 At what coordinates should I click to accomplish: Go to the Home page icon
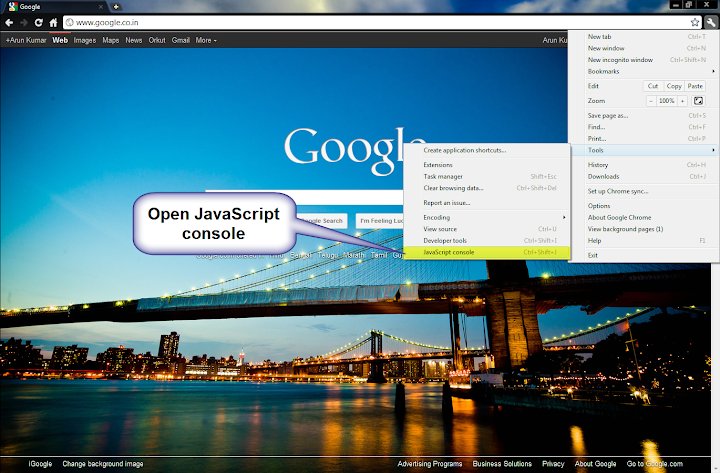pyautogui.click(x=53, y=23)
